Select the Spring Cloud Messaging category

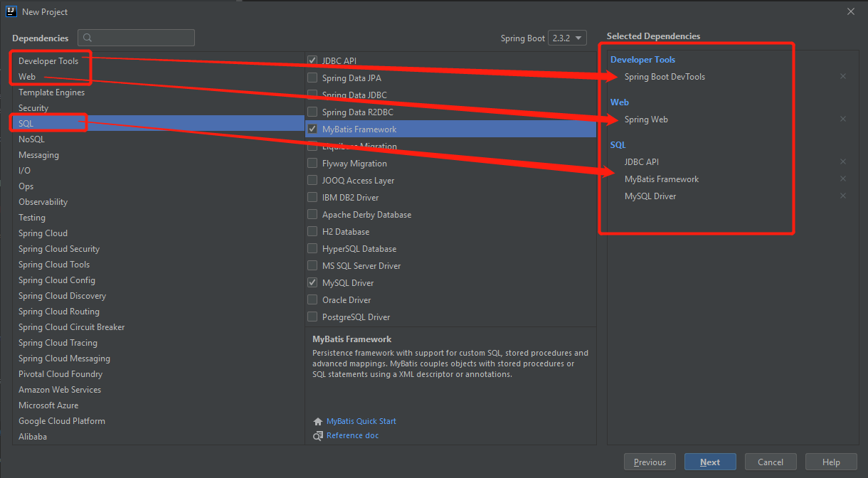click(x=158, y=358)
